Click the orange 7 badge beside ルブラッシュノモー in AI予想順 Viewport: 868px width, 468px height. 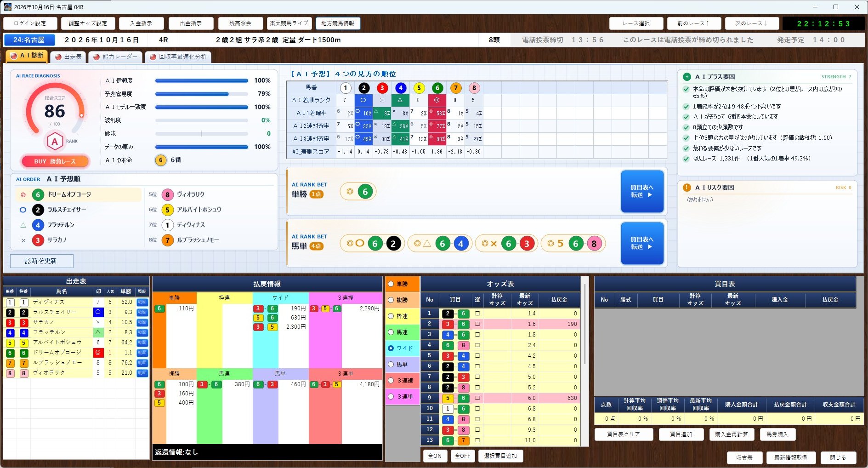[167, 240]
